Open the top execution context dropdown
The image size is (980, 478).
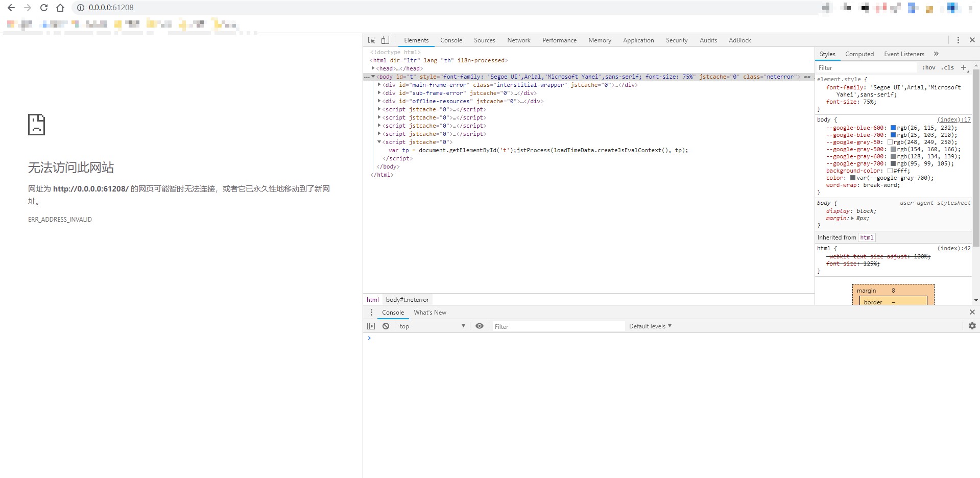click(432, 326)
